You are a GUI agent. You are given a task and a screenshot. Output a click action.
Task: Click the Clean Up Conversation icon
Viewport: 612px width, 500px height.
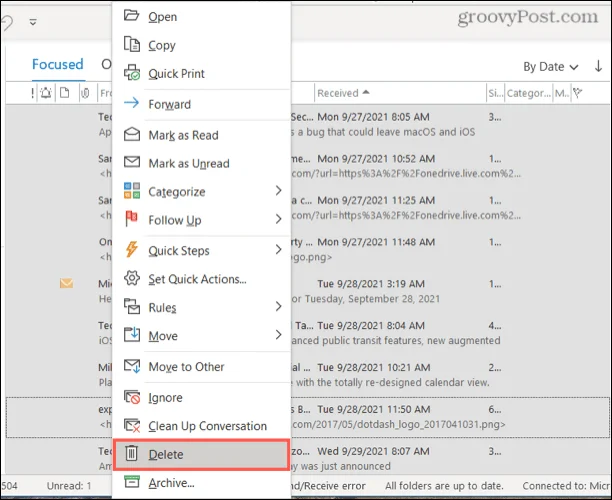[132, 425]
